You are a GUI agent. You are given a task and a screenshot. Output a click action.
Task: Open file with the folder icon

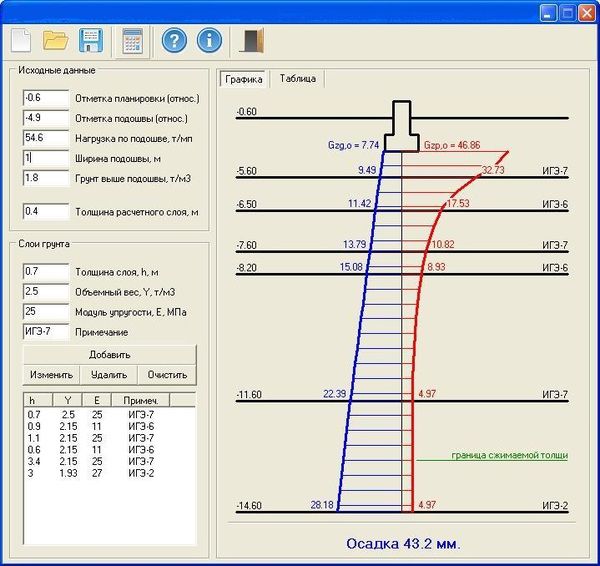[55, 40]
